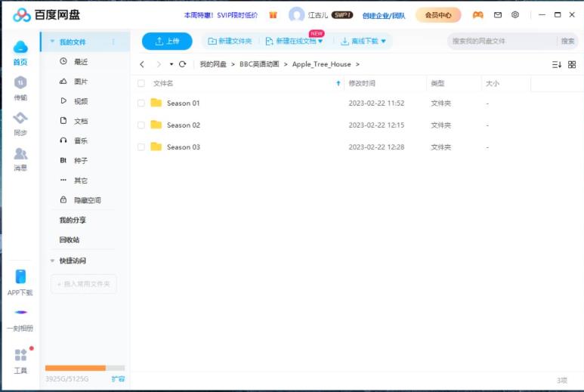This screenshot has height=392, width=584.
Task: Check the Season 01 checkbox
Action: pyautogui.click(x=141, y=103)
